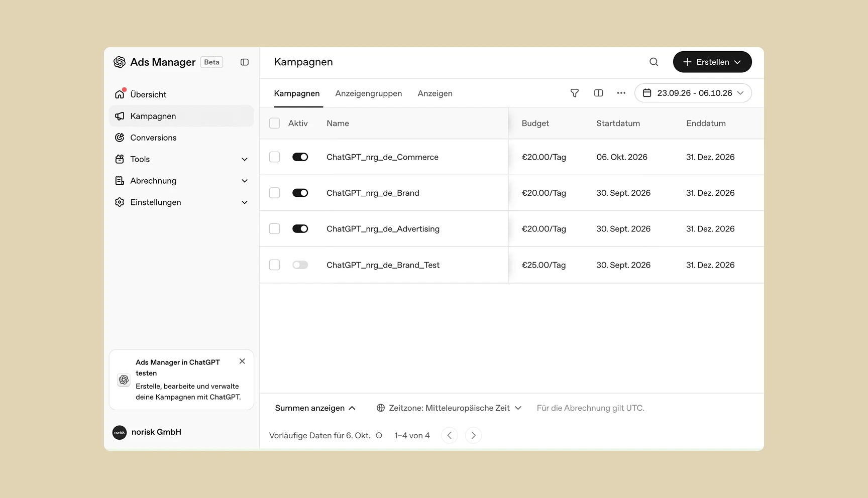868x498 pixels.
Task: Check the ChatGPT_nrg_de_Commerce row checkbox
Action: (274, 157)
